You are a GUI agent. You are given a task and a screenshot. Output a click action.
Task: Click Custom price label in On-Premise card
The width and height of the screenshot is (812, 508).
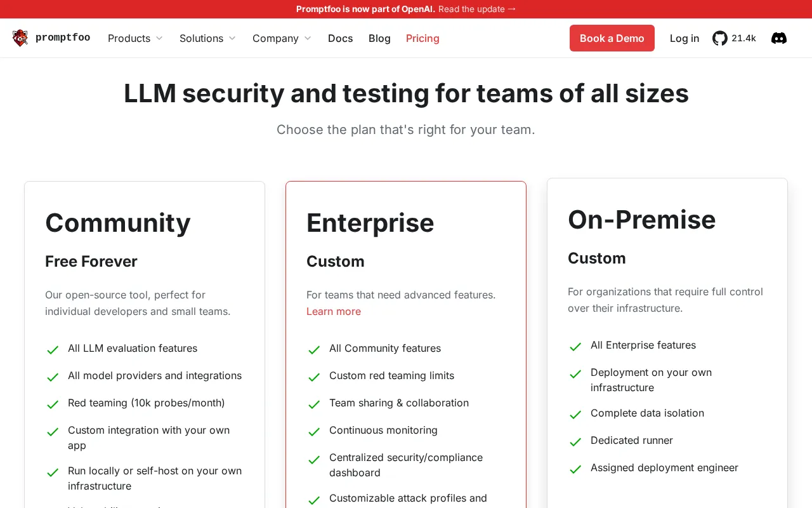coord(597,258)
